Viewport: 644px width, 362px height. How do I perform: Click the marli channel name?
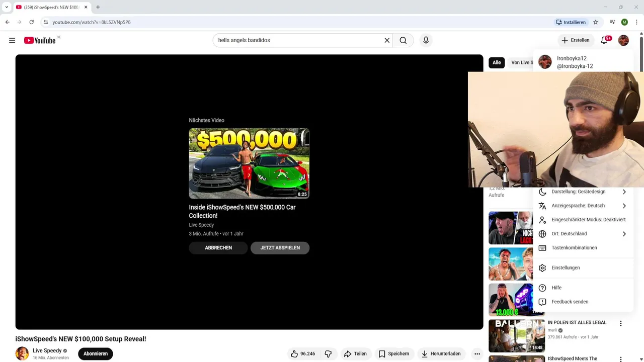(x=552, y=330)
